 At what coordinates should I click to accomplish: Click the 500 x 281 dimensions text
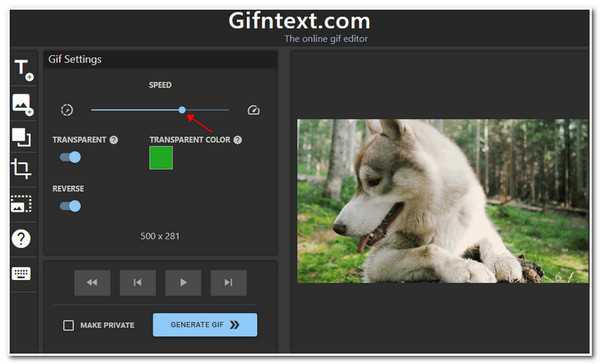coord(160,236)
